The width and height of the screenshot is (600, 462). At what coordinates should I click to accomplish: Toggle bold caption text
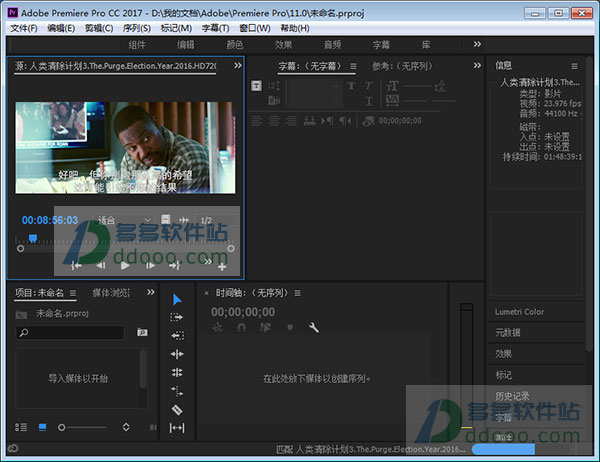(351, 86)
